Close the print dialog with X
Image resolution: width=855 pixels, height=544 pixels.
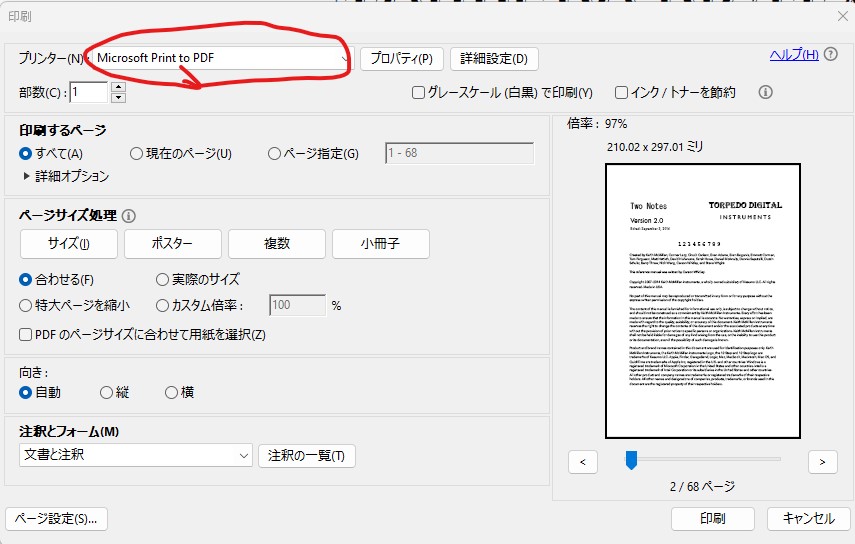click(x=842, y=15)
